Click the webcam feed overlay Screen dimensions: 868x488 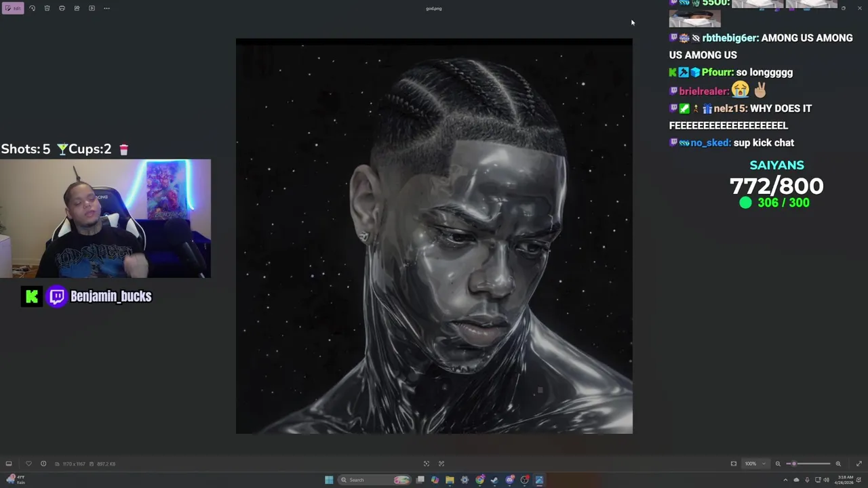point(106,219)
